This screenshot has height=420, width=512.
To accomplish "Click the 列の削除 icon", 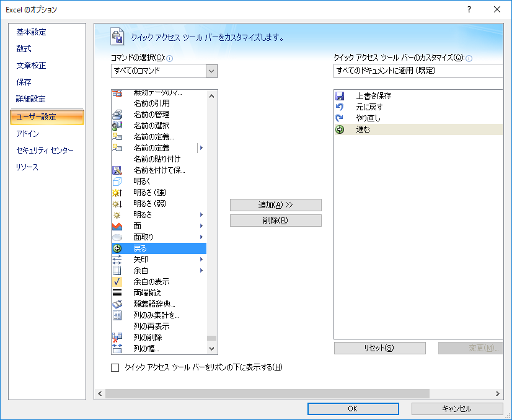I will 117,338.
